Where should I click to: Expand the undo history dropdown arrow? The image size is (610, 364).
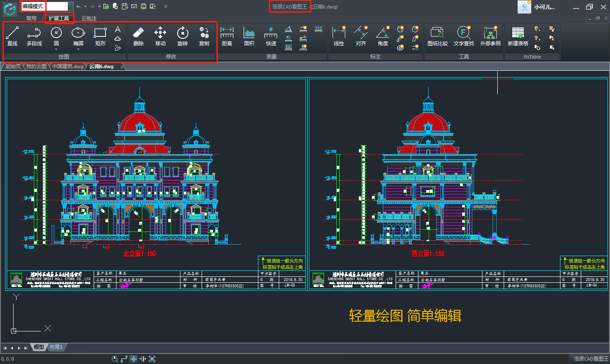coord(85,6)
